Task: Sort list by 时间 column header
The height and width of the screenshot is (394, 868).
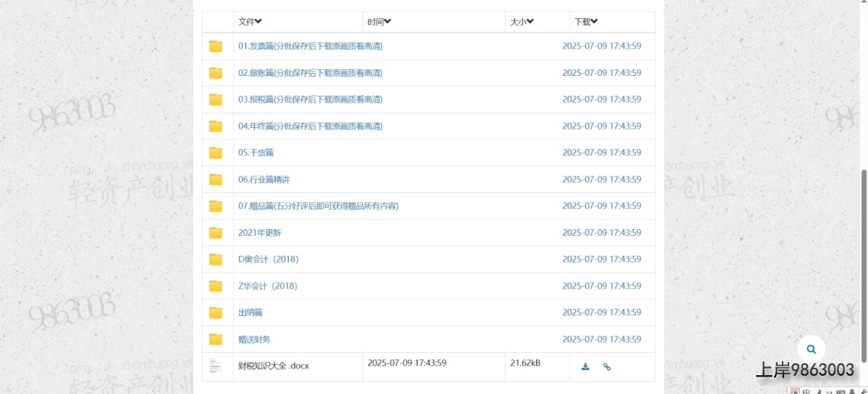Action: pos(379,22)
